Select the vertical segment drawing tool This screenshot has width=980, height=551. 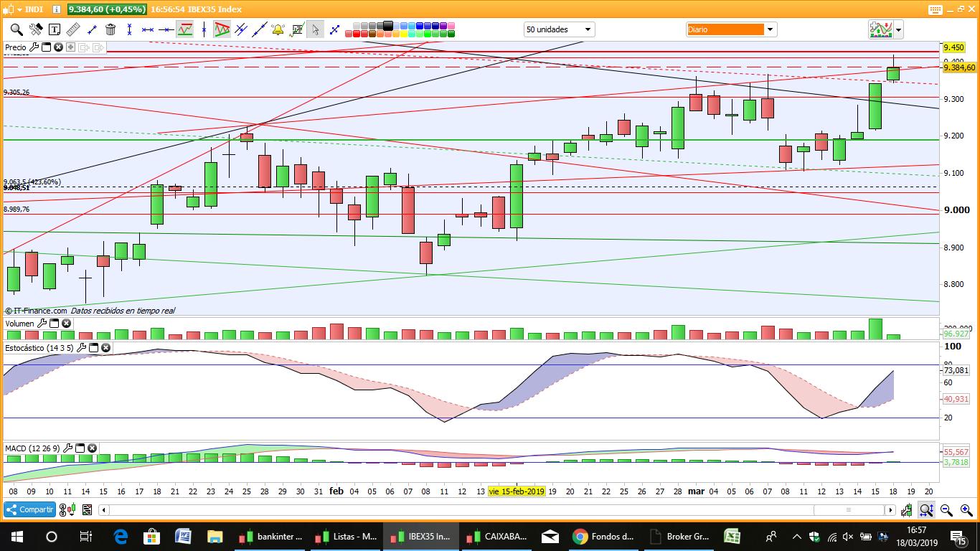[x=129, y=29]
